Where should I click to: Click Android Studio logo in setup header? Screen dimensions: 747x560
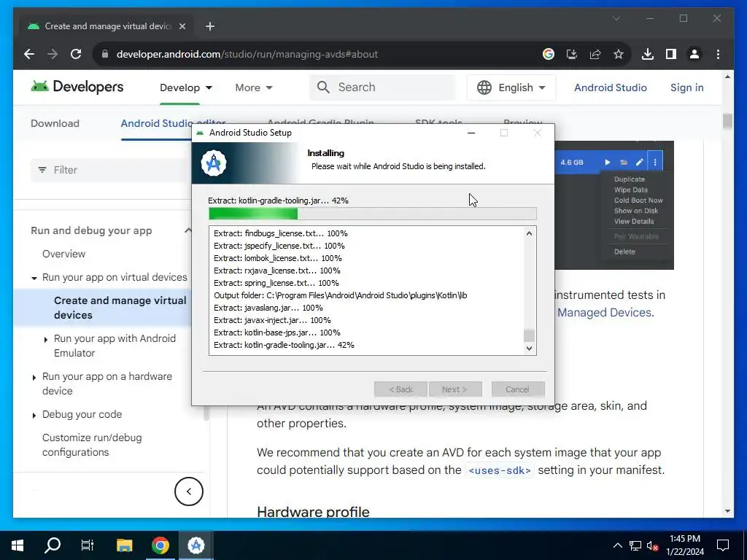[214, 163]
